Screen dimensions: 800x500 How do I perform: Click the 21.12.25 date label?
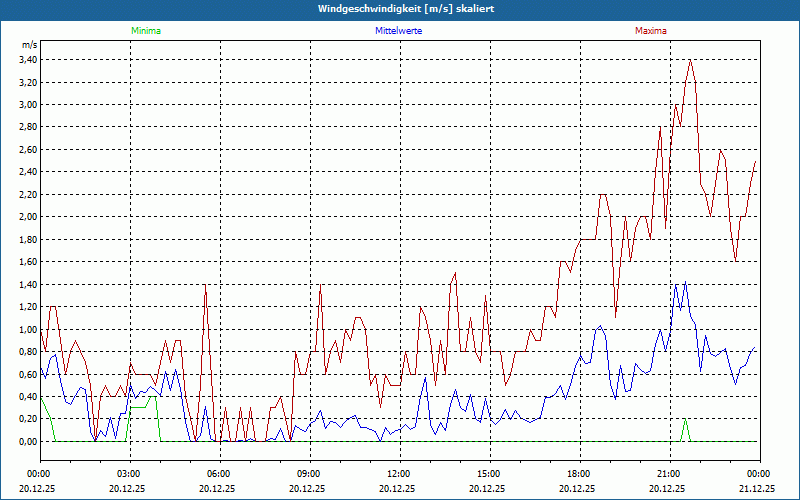click(x=757, y=489)
